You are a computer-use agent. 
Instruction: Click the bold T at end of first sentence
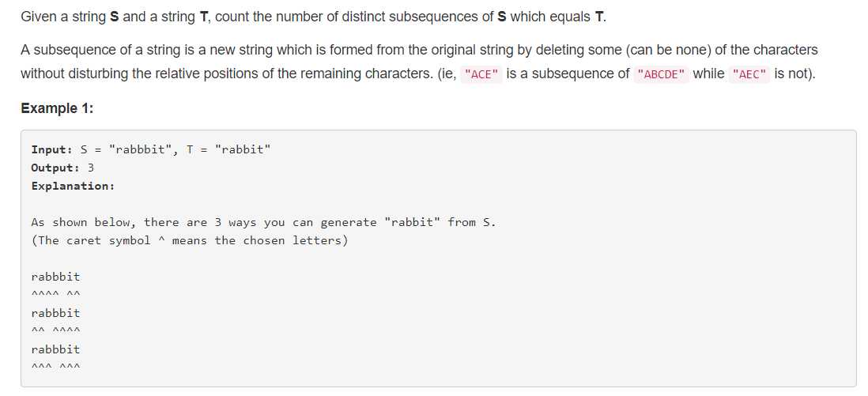599,17
